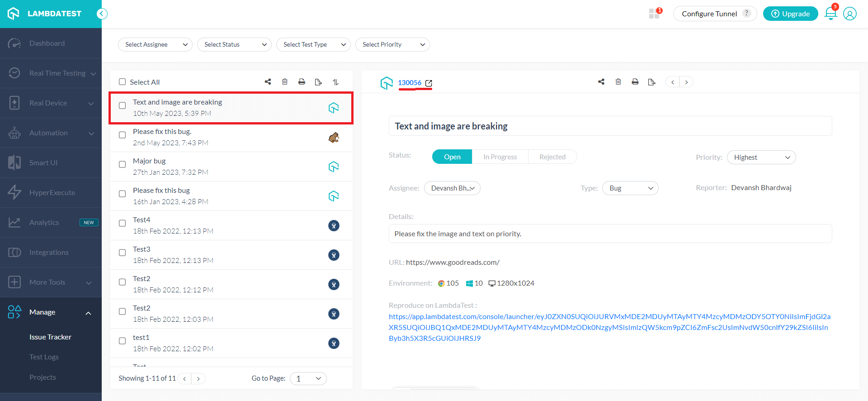Viewport: 868px width, 401px height.
Task: Tick checkbox for Major bug issue
Action: coord(122,164)
